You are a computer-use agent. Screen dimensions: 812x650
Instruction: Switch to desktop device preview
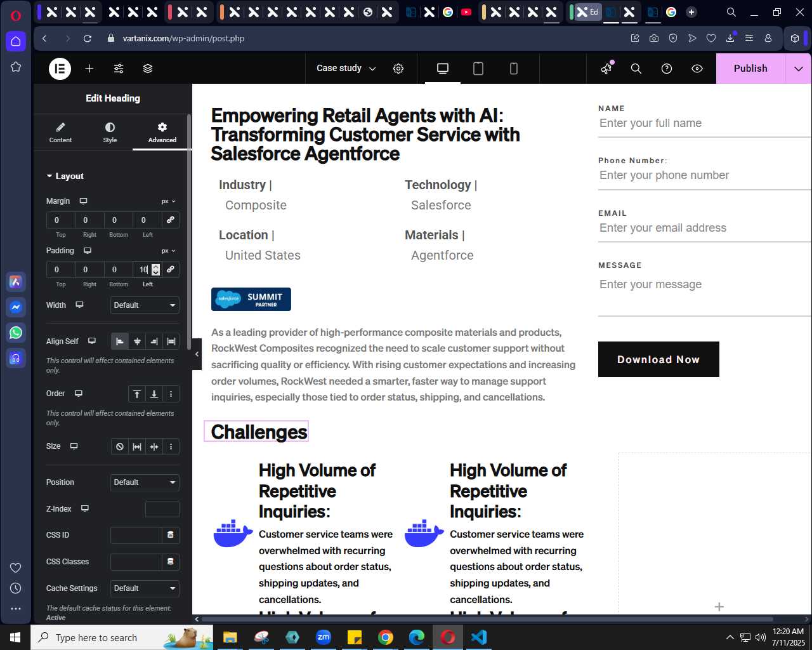pos(443,69)
